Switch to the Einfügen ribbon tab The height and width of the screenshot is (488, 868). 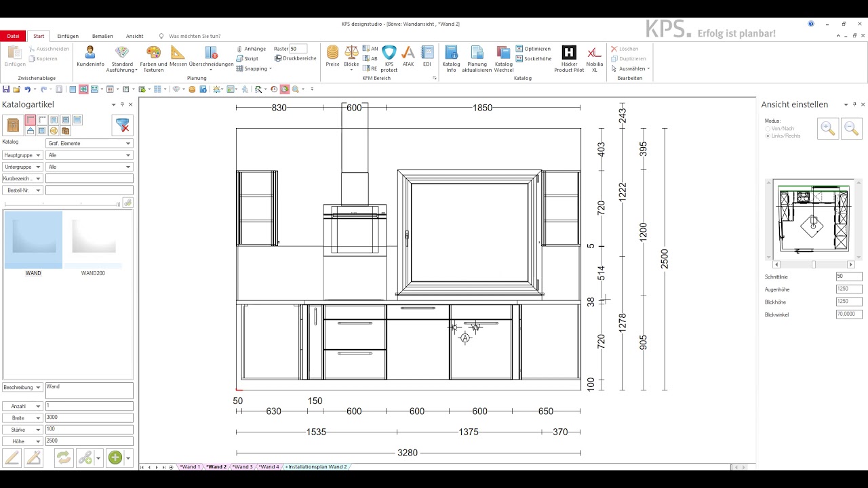68,36
